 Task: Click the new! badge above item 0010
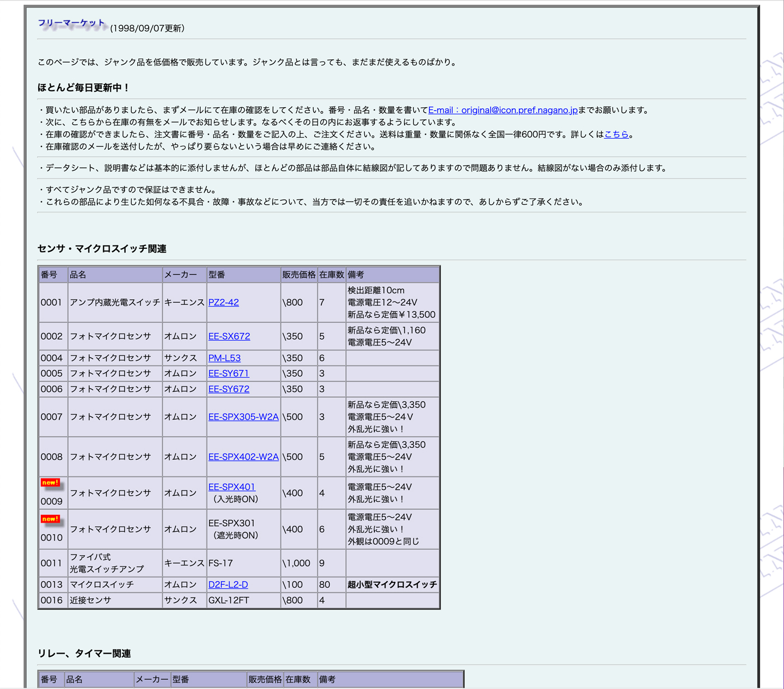(x=51, y=519)
